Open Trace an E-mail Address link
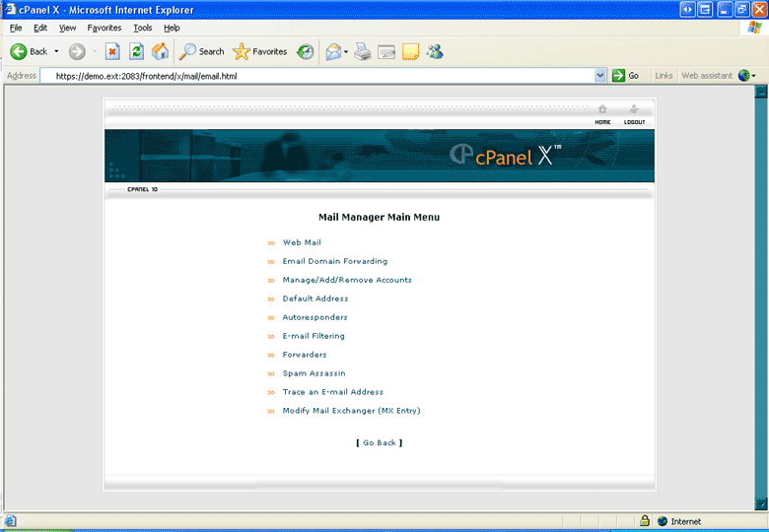The width and height of the screenshot is (769, 532). pos(333,392)
